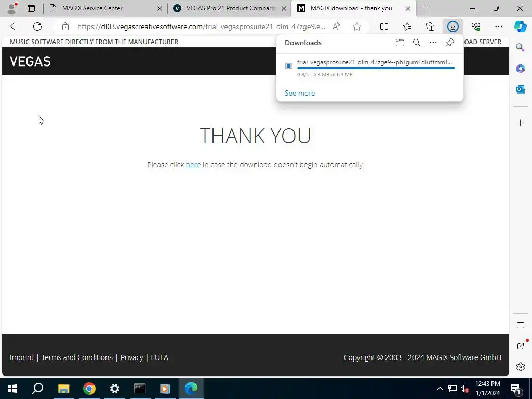The width and height of the screenshot is (532, 399).
Task: Select Microsoft Edge on the taskbar
Action: 191,389
